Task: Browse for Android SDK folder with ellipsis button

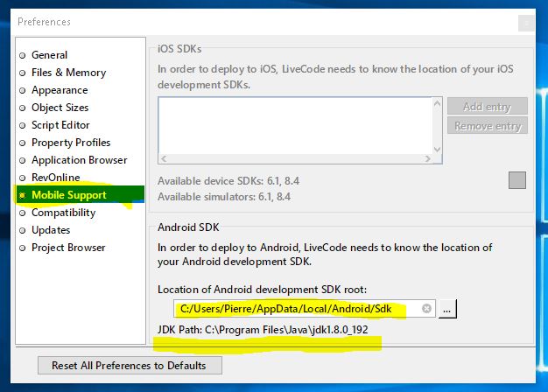Action: pos(447,309)
